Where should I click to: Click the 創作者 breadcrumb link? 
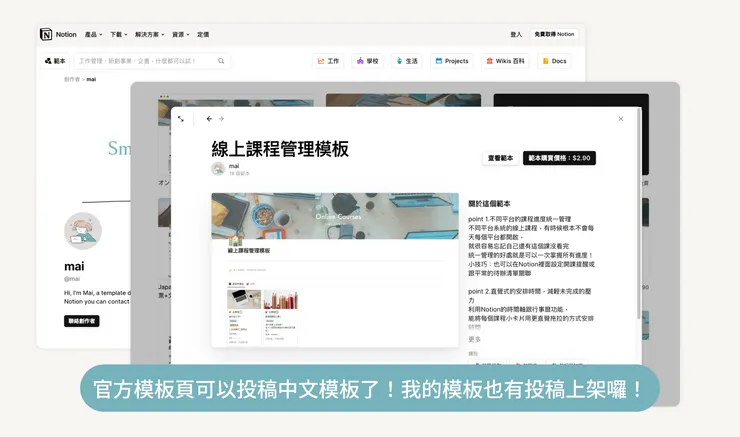72,79
